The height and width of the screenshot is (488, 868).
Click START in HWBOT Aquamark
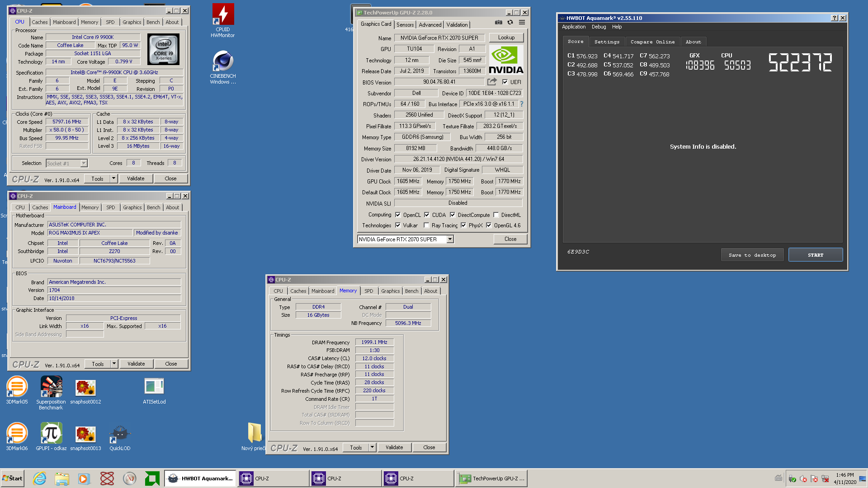pos(816,255)
